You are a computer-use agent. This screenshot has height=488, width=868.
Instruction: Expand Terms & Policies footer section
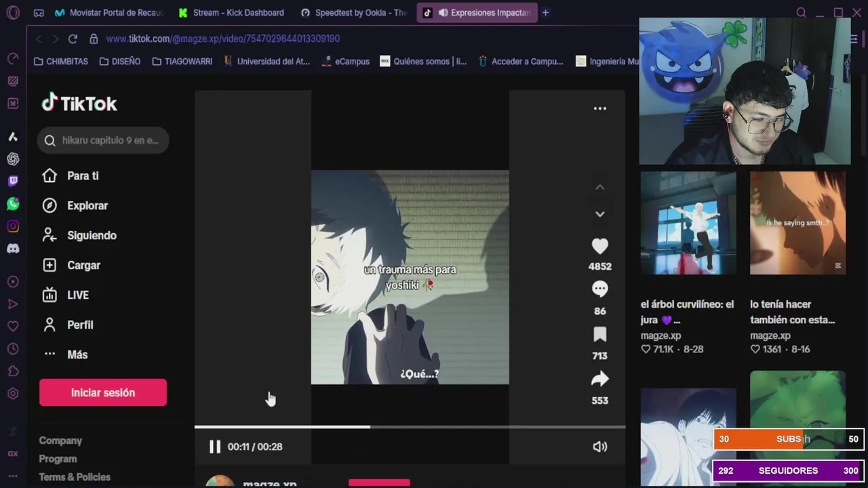75,477
